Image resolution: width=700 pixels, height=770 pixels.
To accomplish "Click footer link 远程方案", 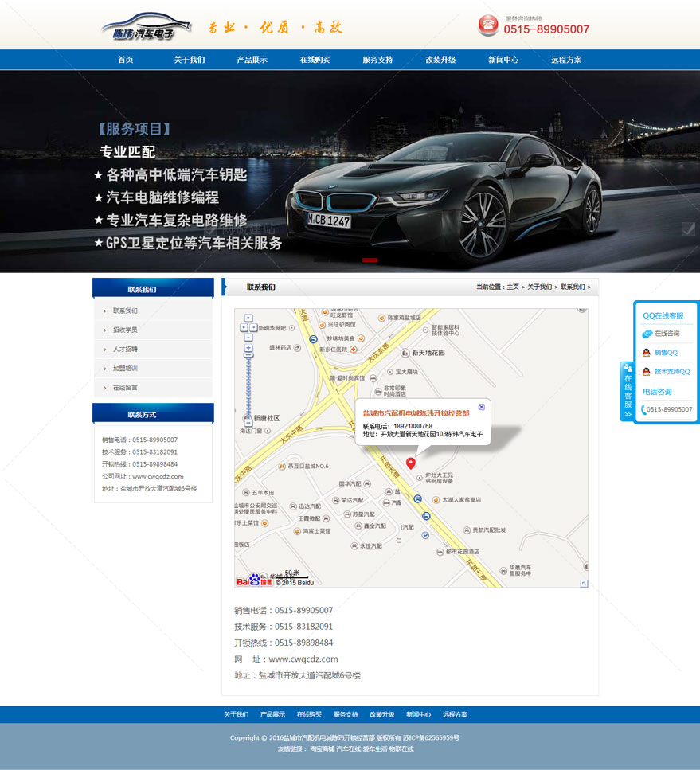I will click(x=455, y=714).
